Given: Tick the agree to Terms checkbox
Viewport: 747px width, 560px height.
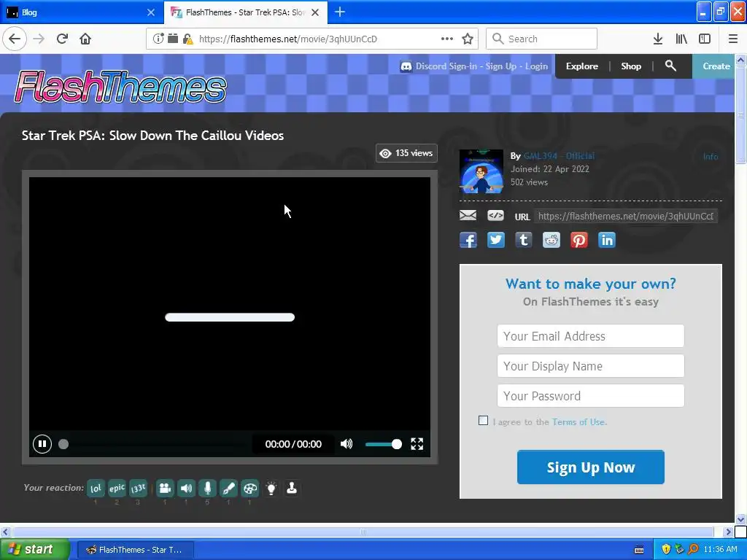Looking at the screenshot, I should [483, 421].
